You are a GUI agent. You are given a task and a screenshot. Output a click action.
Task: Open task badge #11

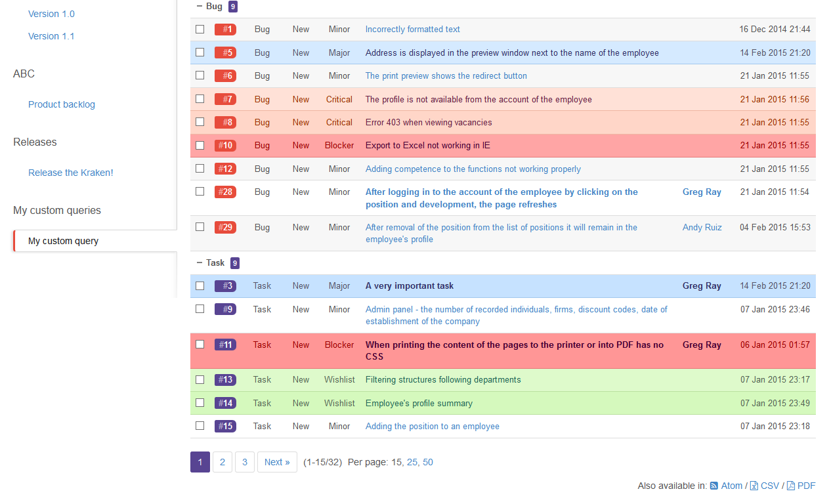point(225,345)
